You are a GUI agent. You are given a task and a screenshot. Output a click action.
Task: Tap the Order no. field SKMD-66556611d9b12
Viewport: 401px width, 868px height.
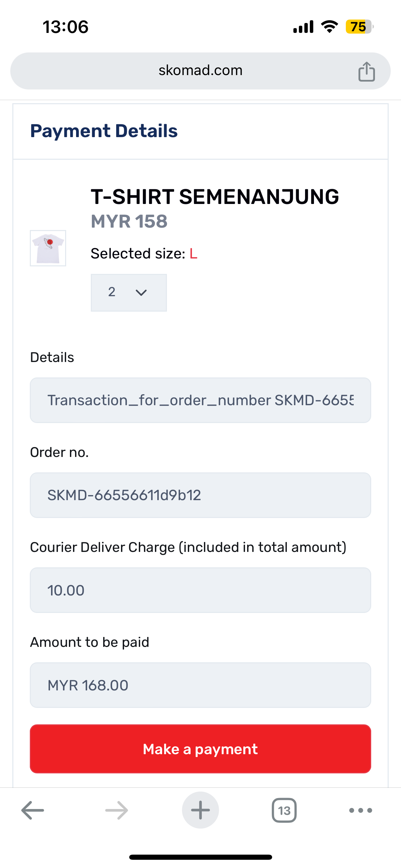pyautogui.click(x=200, y=495)
